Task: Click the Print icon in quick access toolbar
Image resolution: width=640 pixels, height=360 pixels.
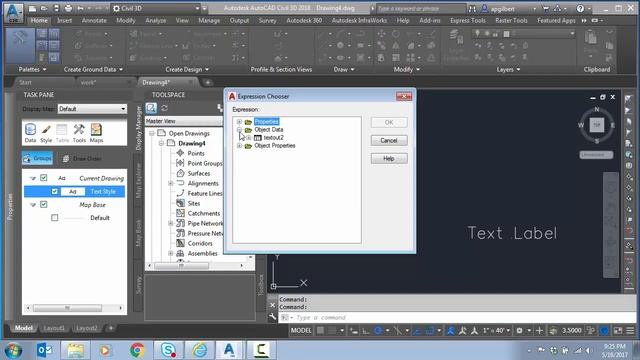Action: click(x=68, y=8)
